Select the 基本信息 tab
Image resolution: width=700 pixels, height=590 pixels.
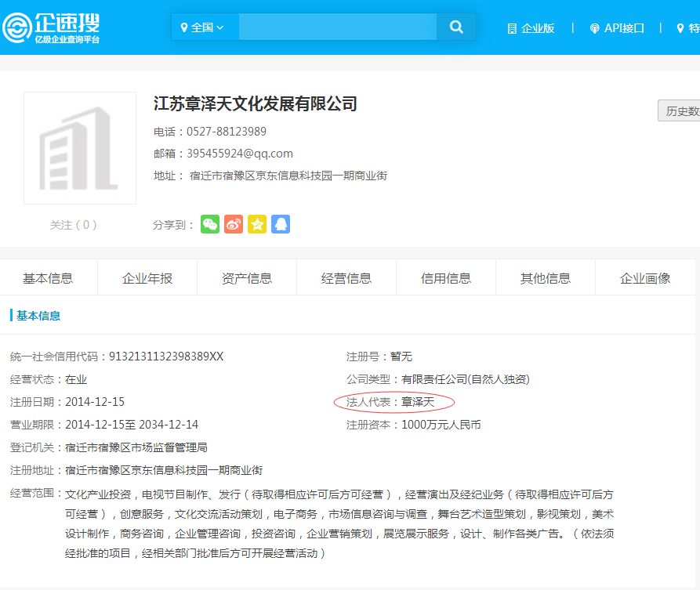click(47, 277)
